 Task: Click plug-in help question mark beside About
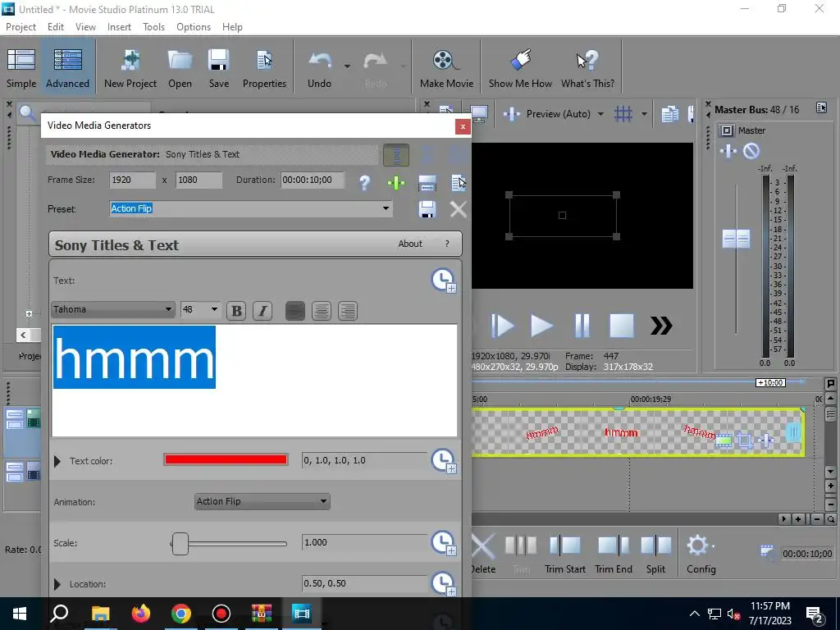coord(447,244)
